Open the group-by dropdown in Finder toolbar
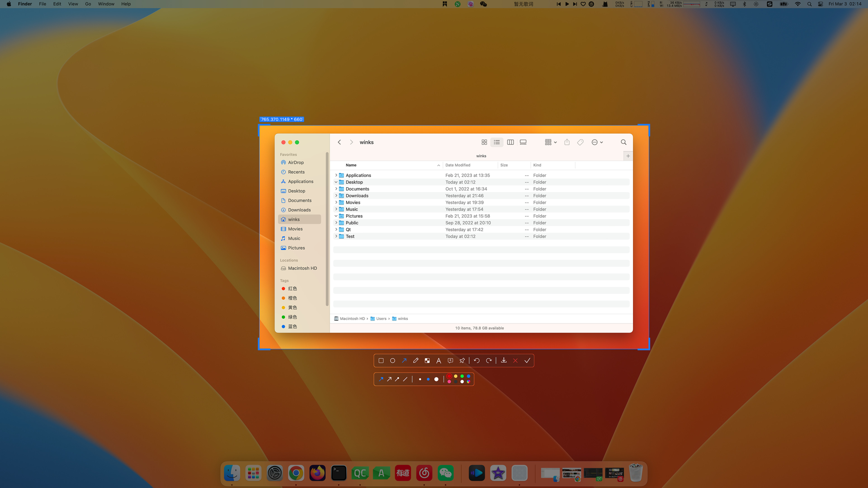The image size is (868, 488). pyautogui.click(x=551, y=142)
